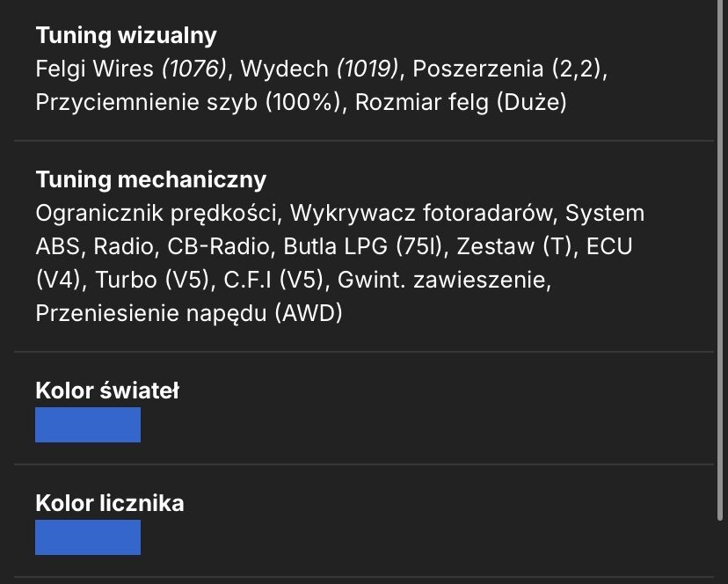Click Przyciemnienie szyb (100%) text
728x584 pixels.
click(x=188, y=102)
